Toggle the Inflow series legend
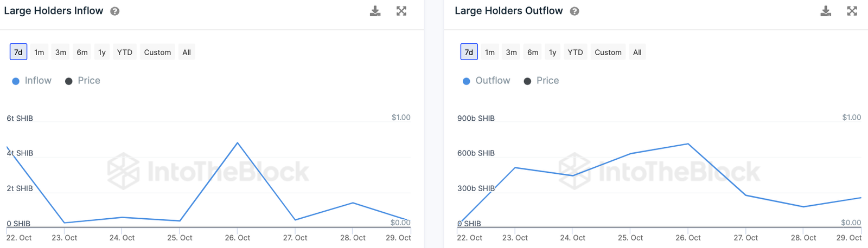This screenshot has height=248, width=868. (x=32, y=81)
